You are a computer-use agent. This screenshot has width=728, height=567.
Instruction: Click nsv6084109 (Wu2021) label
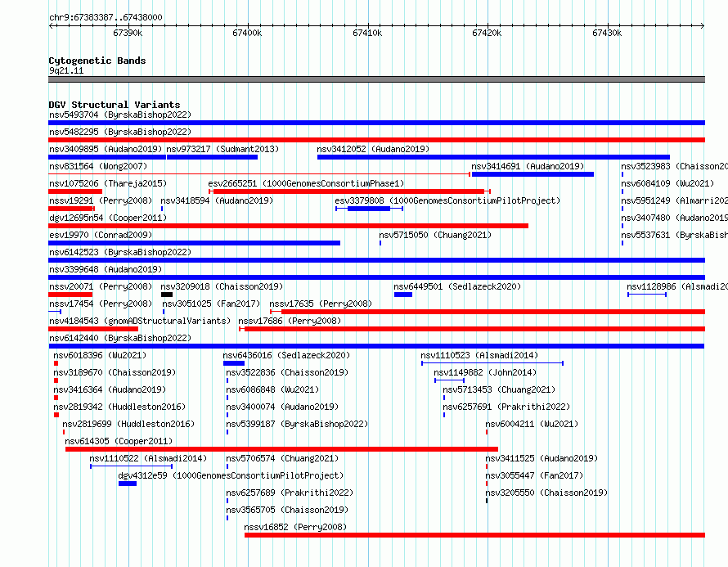coord(667,183)
